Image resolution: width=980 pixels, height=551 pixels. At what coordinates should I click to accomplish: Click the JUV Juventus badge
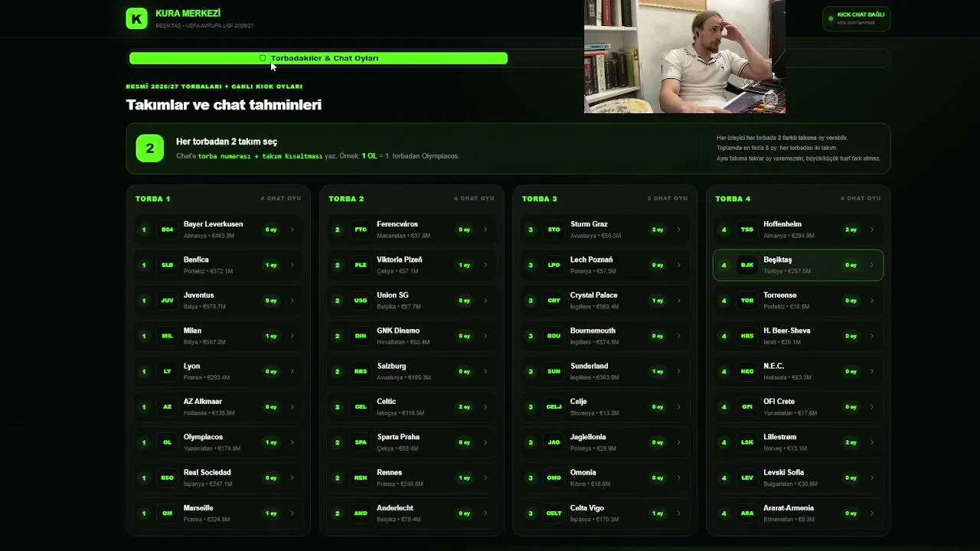[168, 301]
